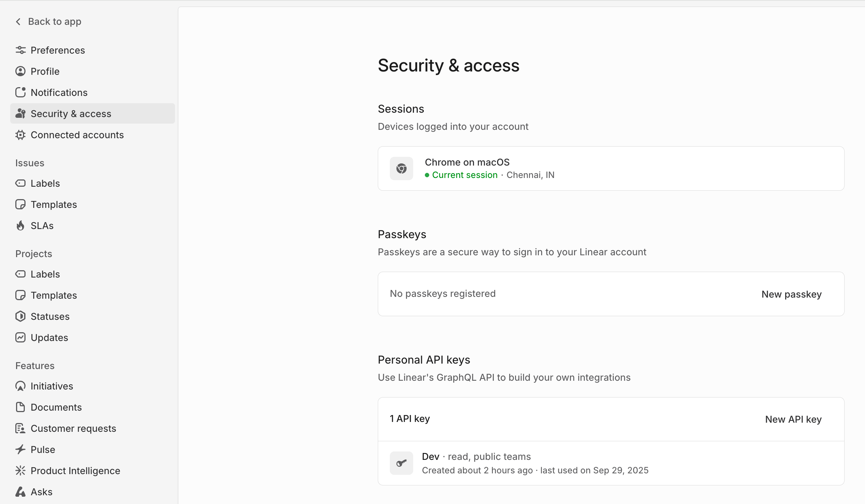Click the Connected accounts chip icon
The height and width of the screenshot is (504, 865).
(20, 135)
